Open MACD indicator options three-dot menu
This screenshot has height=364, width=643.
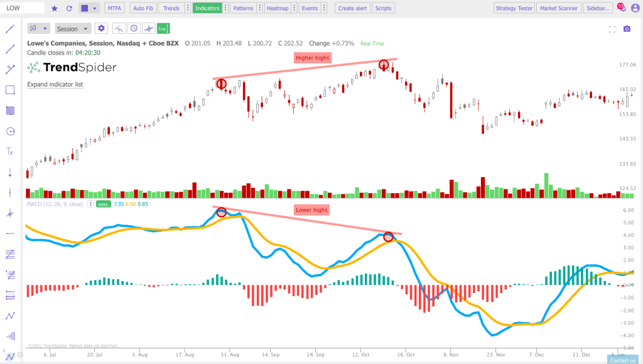click(90, 204)
